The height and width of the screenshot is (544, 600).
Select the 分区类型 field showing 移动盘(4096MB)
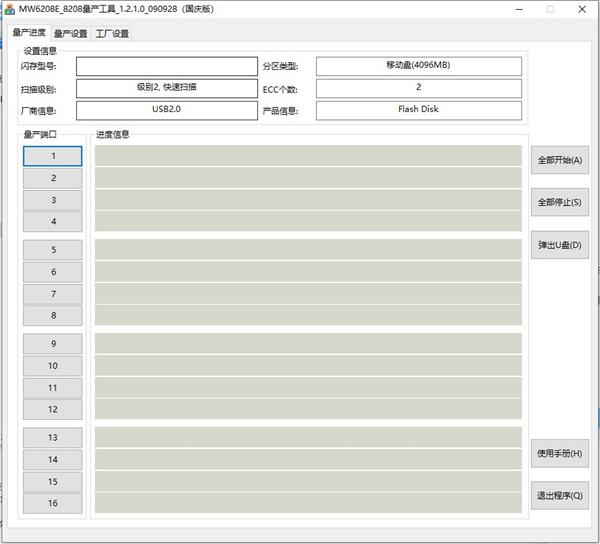(x=418, y=67)
